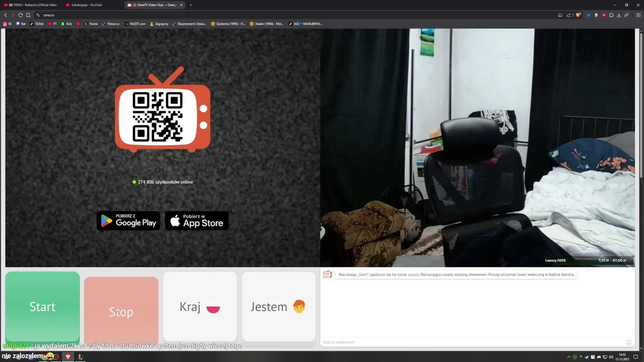
Task: Click the Brave icon in taskbar
Action: 68,357
